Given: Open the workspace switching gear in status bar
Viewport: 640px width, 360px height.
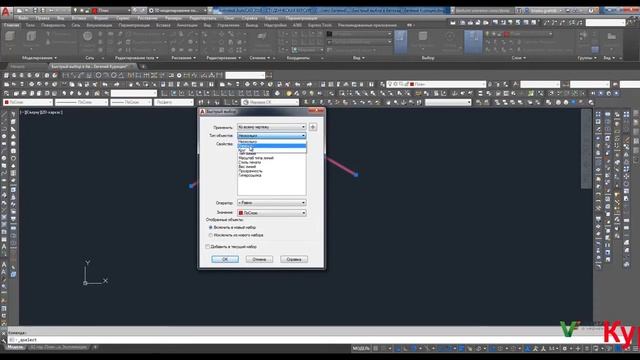Looking at the screenshot, I should click(x=565, y=349).
